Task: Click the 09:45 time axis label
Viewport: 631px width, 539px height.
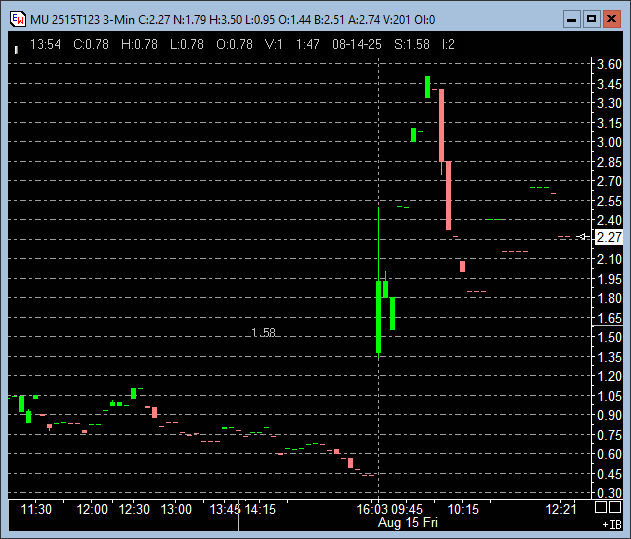Action: [407, 509]
